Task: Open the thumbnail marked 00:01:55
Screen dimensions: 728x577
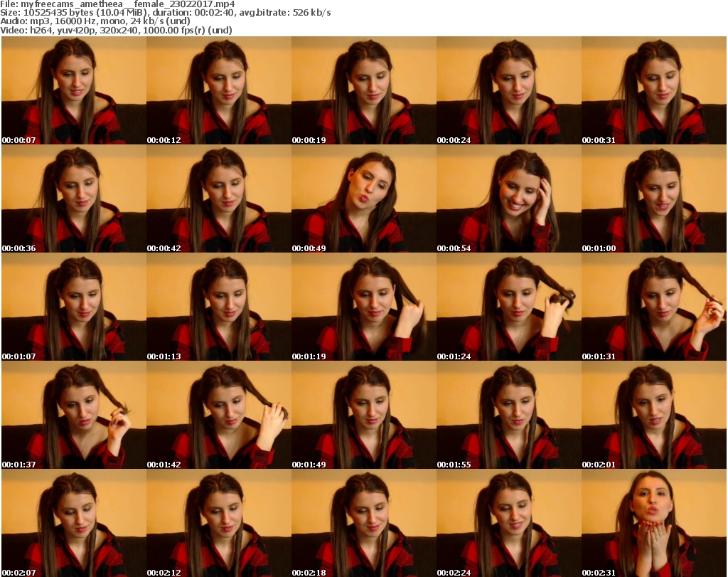Action: click(509, 415)
